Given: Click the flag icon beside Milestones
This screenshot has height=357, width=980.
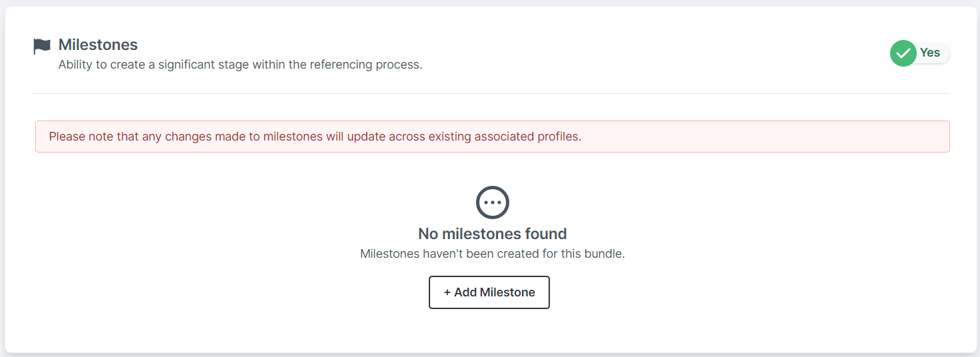Looking at the screenshot, I should (42, 46).
